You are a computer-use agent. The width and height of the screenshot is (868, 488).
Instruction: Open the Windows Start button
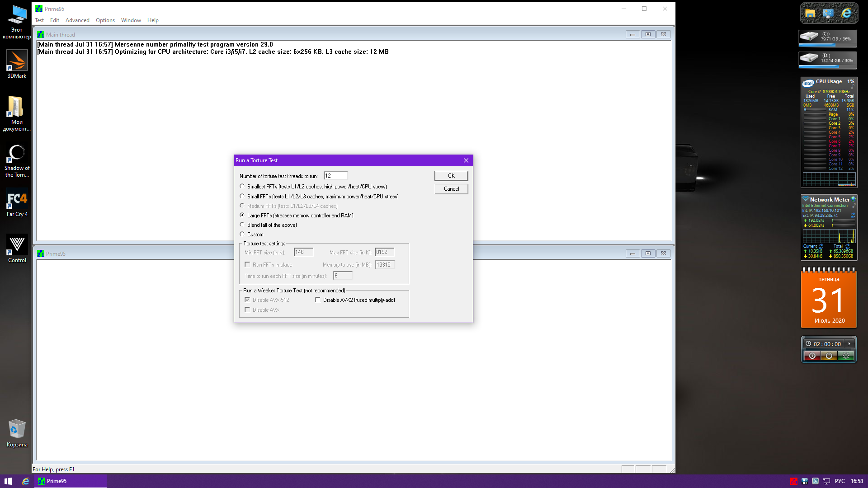[8, 481]
